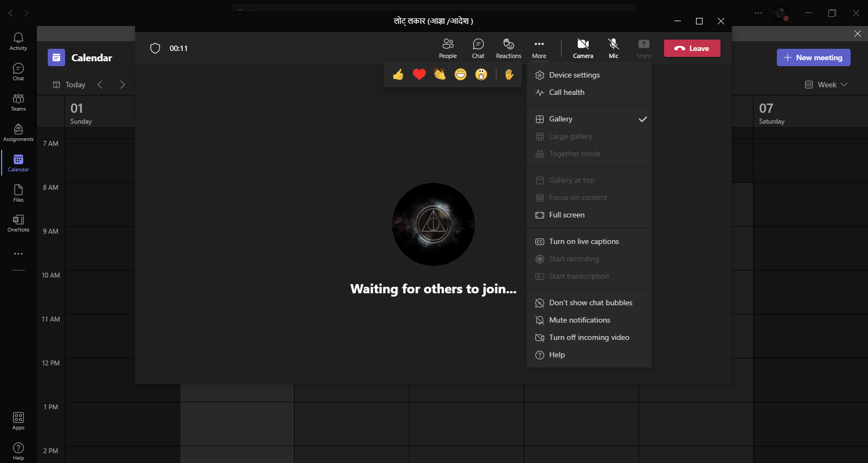Click the Share content button
Image resolution: width=868 pixels, height=463 pixels.
[644, 48]
